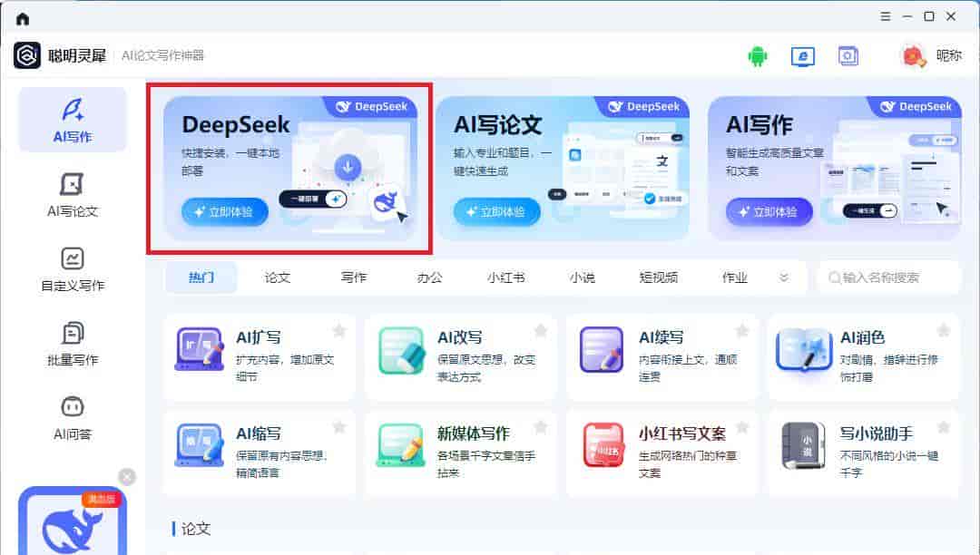Click the 输入名称搜索 search field

(x=888, y=277)
